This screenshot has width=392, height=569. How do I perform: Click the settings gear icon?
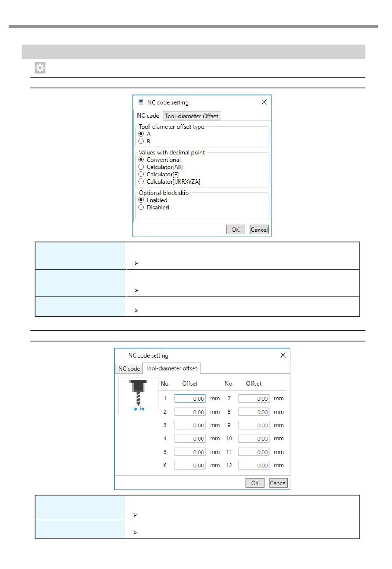tap(40, 68)
